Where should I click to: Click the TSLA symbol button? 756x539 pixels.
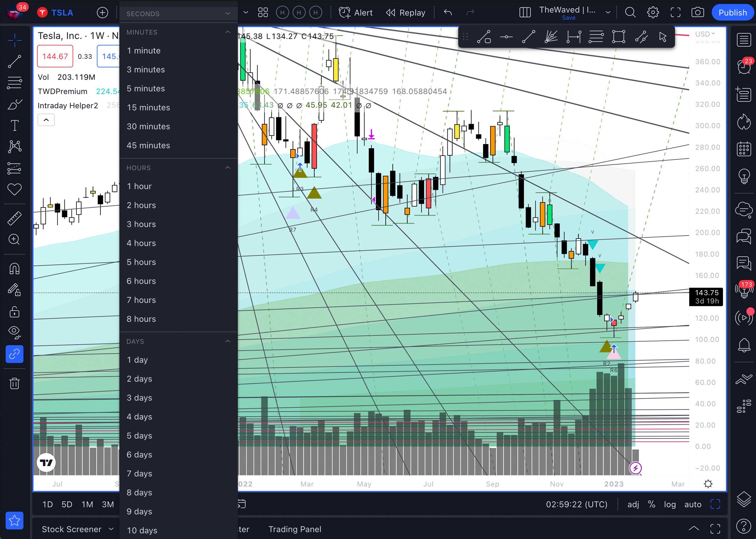click(x=55, y=13)
